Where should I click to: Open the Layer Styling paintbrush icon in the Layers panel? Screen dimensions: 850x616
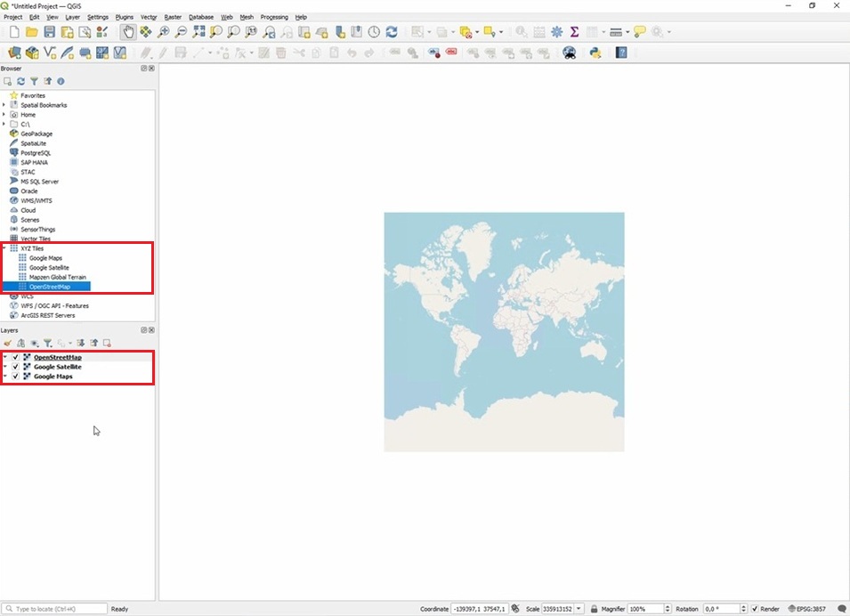(7, 343)
